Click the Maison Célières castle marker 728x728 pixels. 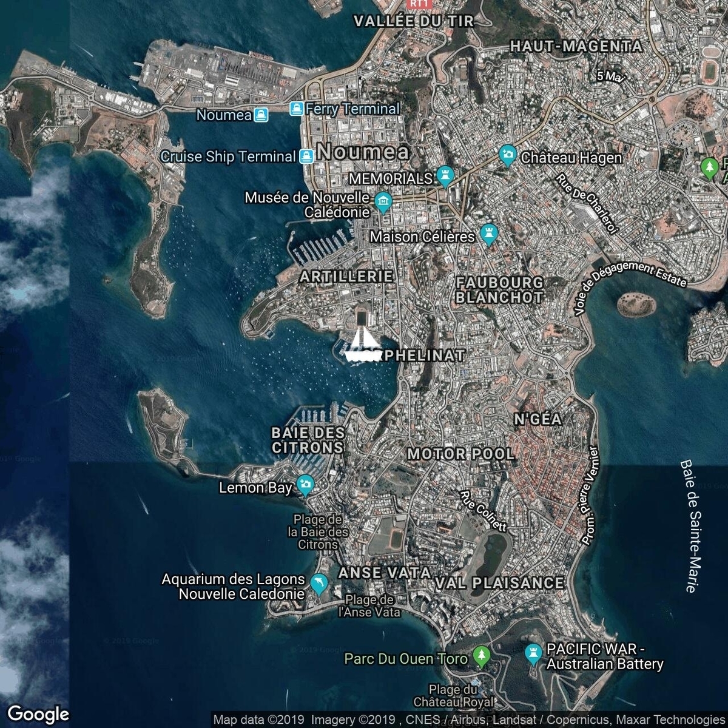[x=488, y=234]
